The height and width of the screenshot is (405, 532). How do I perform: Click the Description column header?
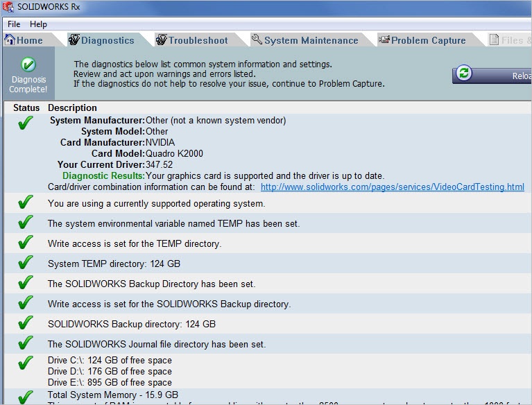72,108
